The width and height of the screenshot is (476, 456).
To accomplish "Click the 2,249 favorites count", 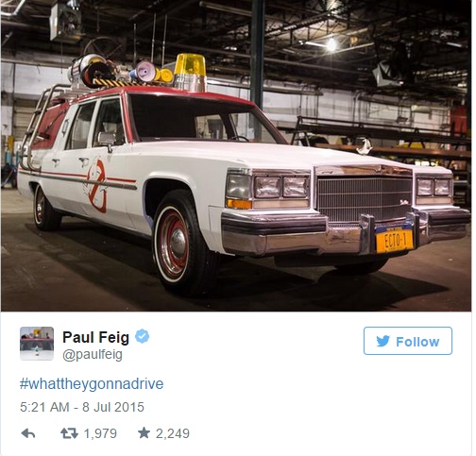I will click(173, 433).
